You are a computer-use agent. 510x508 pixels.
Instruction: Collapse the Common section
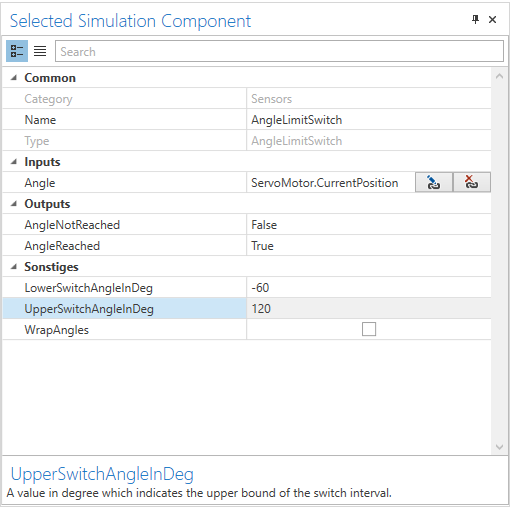click(14, 78)
